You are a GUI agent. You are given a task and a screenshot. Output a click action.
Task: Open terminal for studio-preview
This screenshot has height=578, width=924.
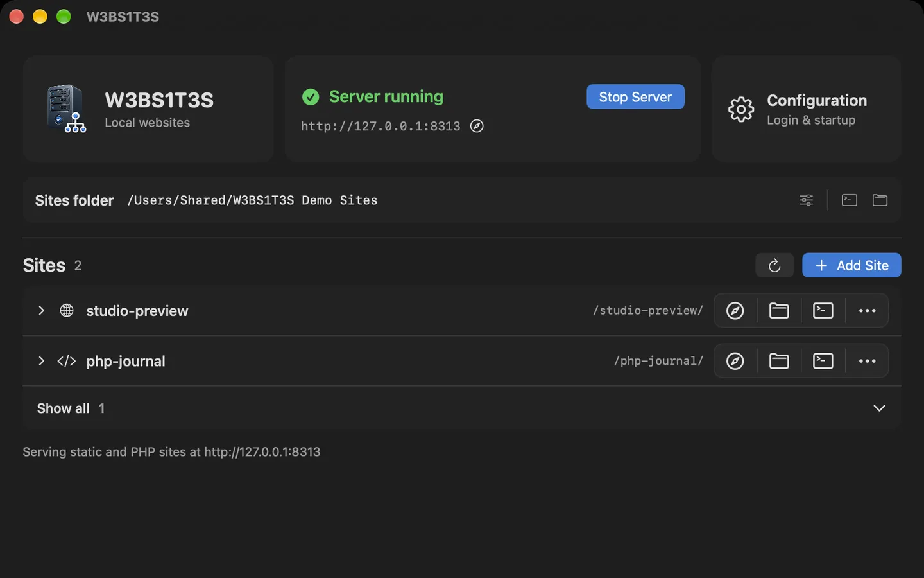click(823, 310)
